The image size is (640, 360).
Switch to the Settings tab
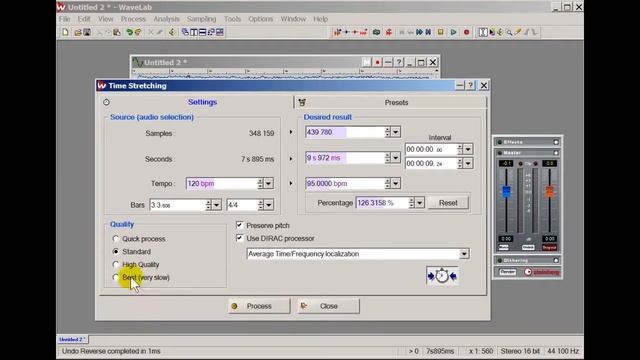click(196, 102)
